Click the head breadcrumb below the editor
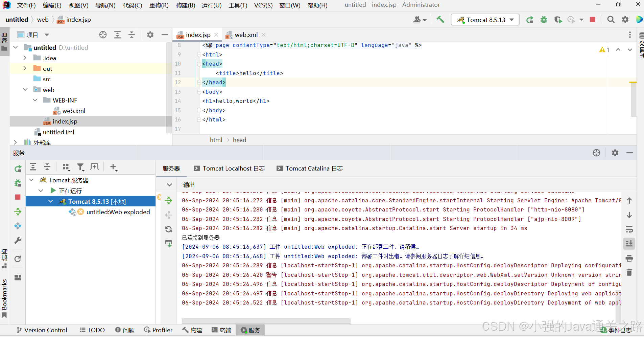Screen dimensions: 644x337 (239, 140)
